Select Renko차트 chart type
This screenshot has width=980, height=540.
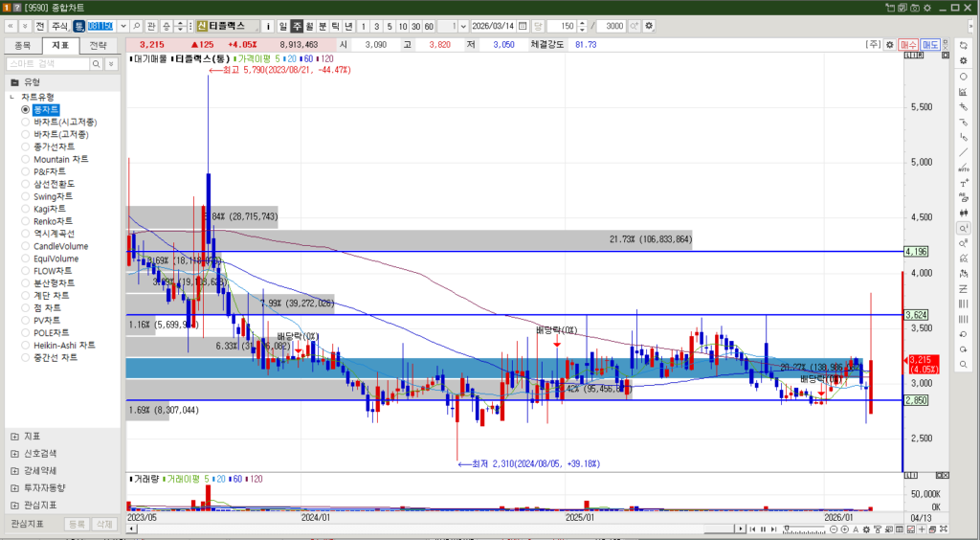(26, 221)
